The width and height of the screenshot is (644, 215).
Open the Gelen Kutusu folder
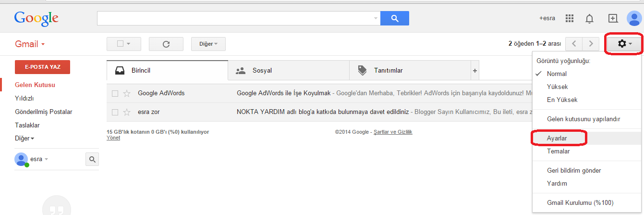click(35, 85)
